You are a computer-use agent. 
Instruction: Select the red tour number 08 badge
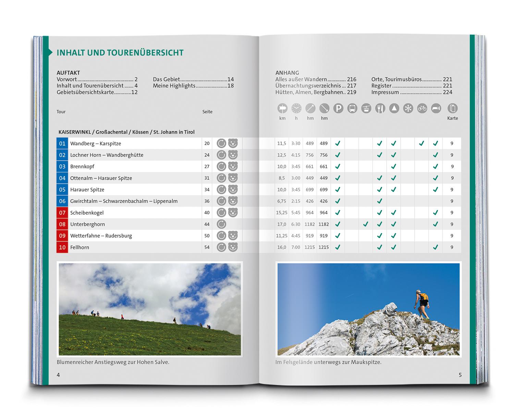[x=62, y=224]
